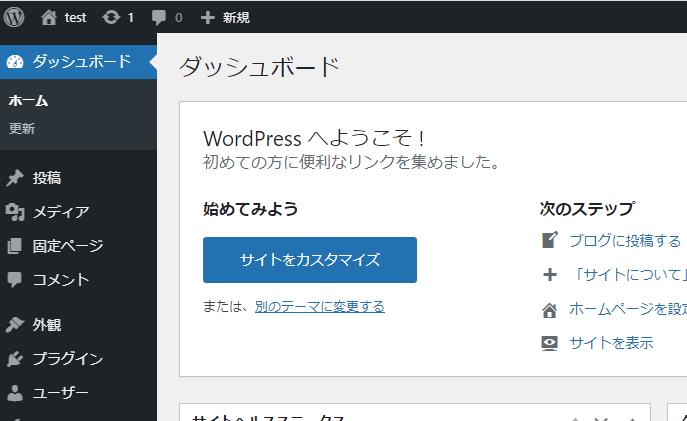Screen dimensions: 687x421
Task: Open the サイトを表示 link
Action: click(x=611, y=343)
